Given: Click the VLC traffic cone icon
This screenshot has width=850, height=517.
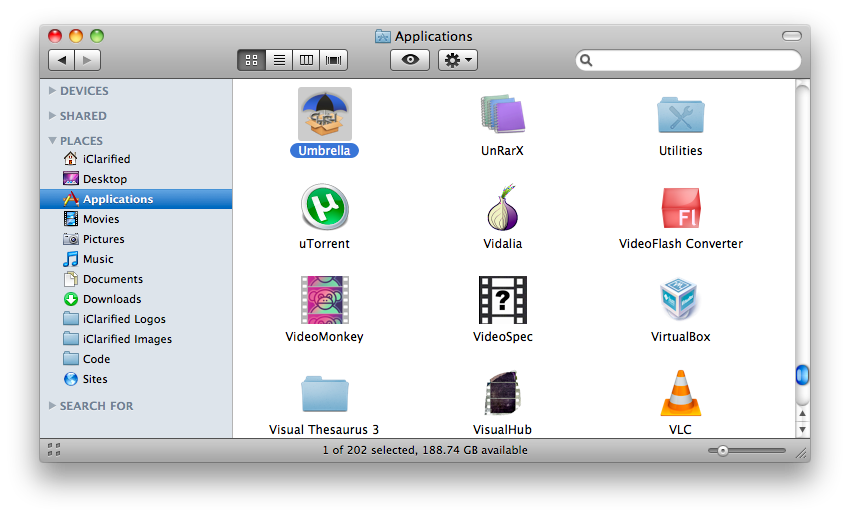Looking at the screenshot, I should [680, 392].
